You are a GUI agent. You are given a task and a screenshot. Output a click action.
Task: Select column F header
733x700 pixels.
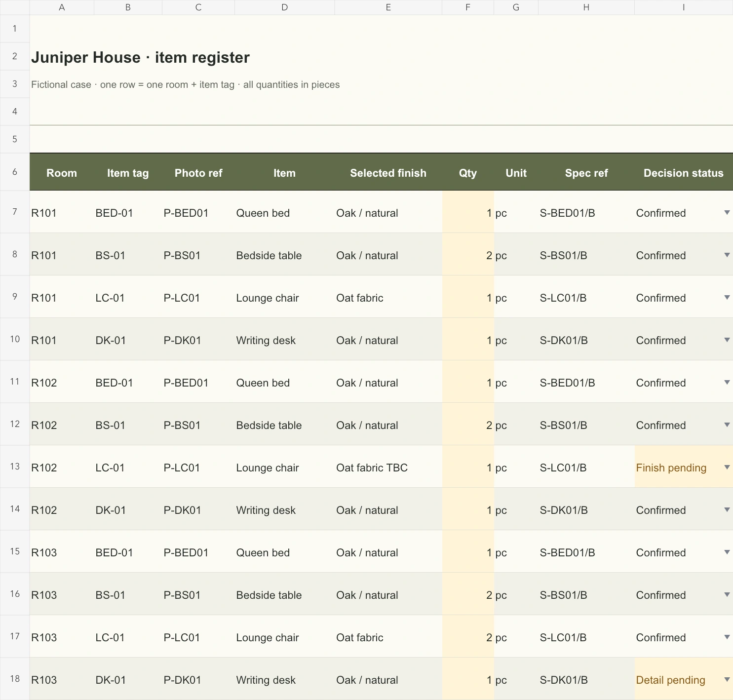pyautogui.click(x=468, y=7)
